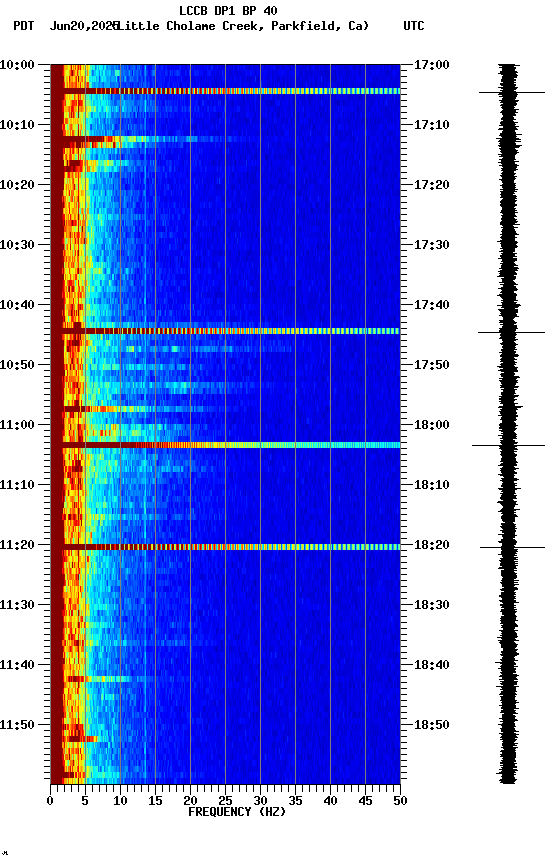Viewport: 552px width, 864px height.
Task: Click the '11:00' PDT time label
Action: coord(17,425)
